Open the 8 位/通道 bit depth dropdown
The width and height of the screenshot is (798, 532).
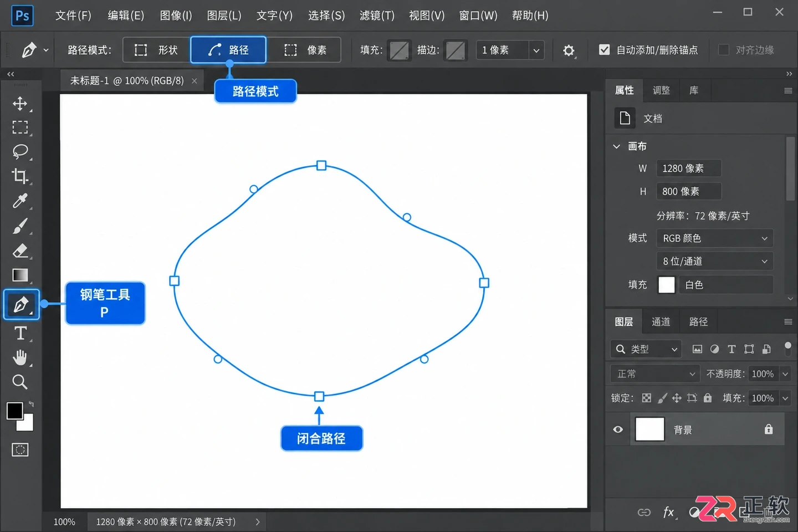pyautogui.click(x=714, y=261)
